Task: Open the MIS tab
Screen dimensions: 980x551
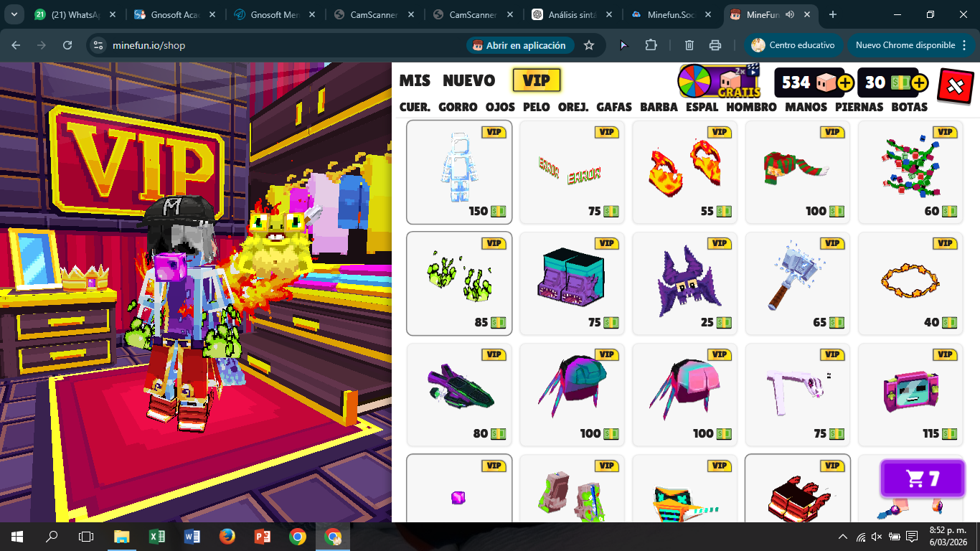Action: [x=415, y=81]
